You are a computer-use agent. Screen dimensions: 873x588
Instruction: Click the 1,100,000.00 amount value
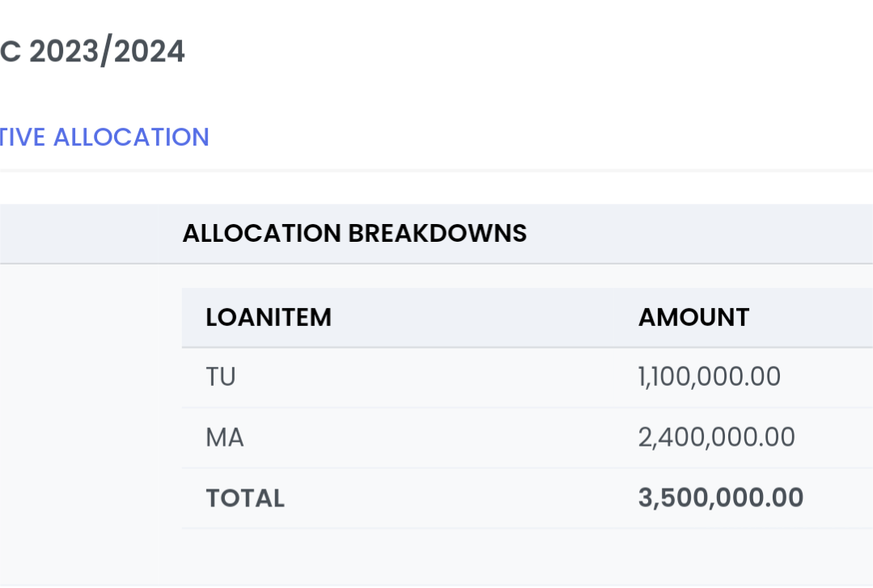(x=709, y=377)
